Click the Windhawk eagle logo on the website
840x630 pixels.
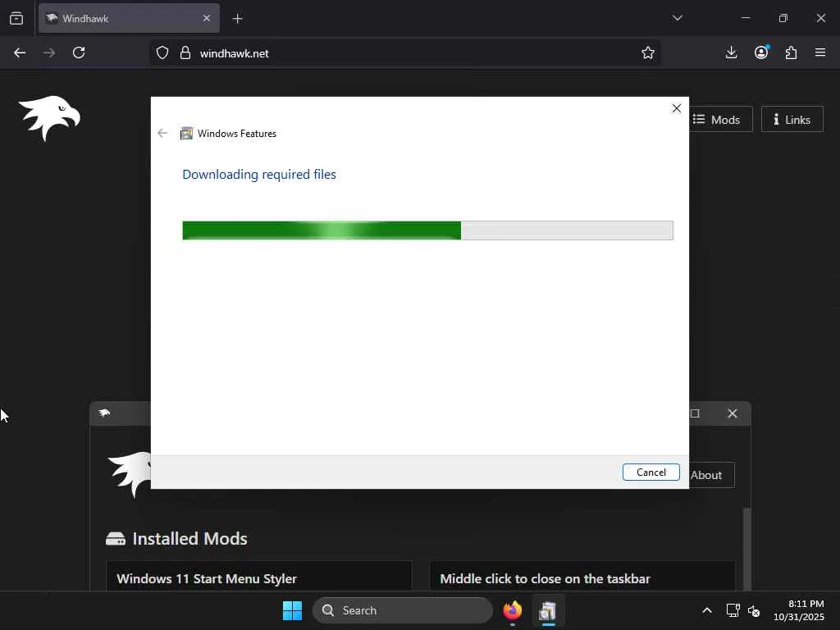49,118
